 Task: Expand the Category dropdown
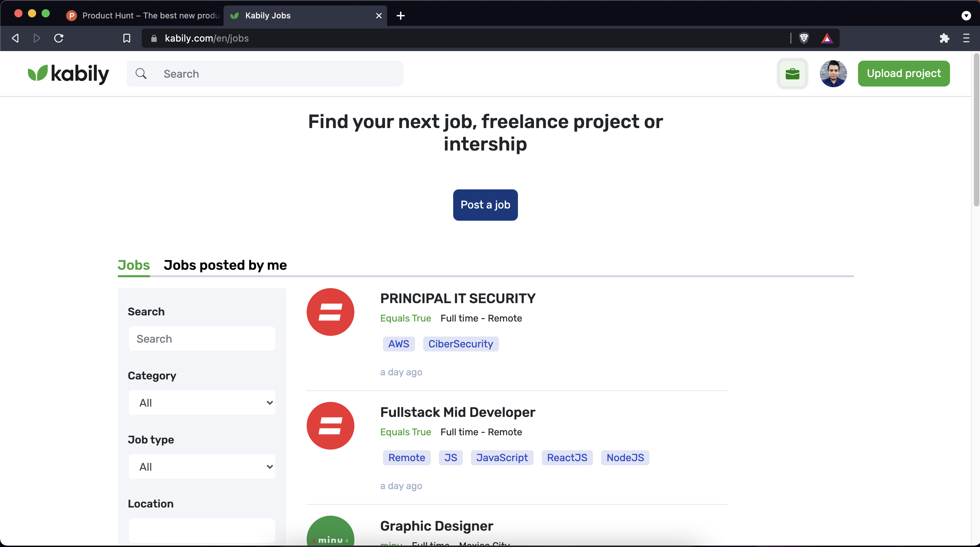pos(202,403)
